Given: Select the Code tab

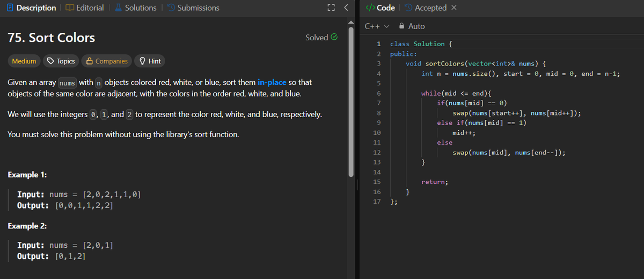Looking at the screenshot, I should [380, 8].
